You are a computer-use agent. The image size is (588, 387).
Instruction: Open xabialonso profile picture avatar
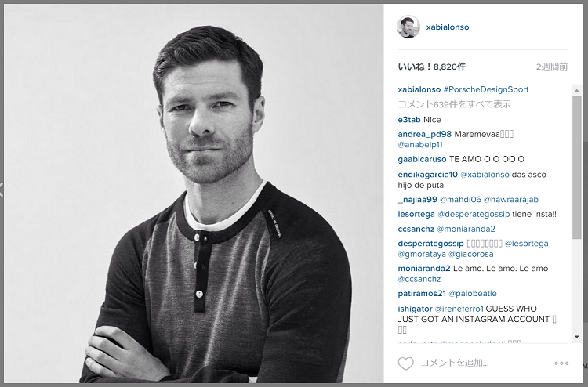click(x=408, y=27)
